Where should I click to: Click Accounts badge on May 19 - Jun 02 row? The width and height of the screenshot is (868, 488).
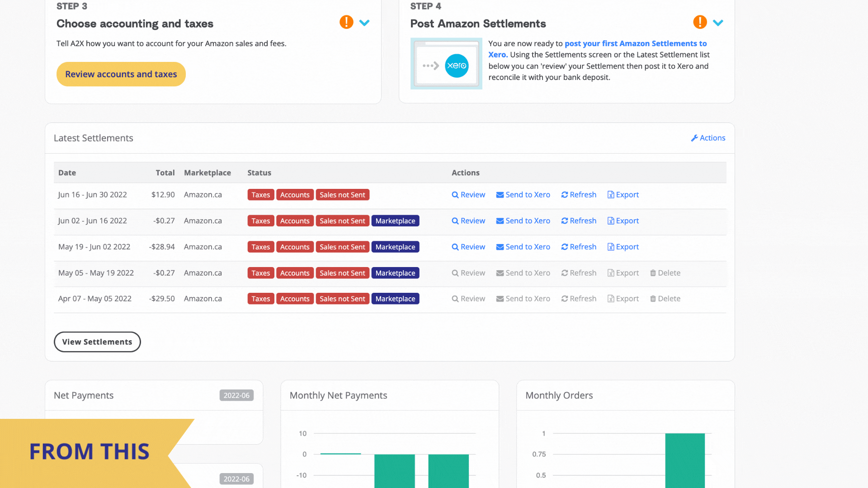[295, 247]
